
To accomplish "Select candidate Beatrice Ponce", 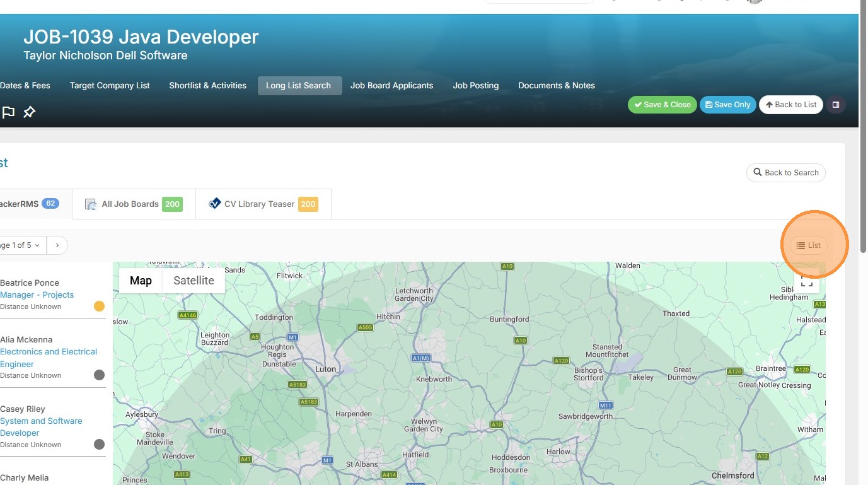I will (30, 283).
